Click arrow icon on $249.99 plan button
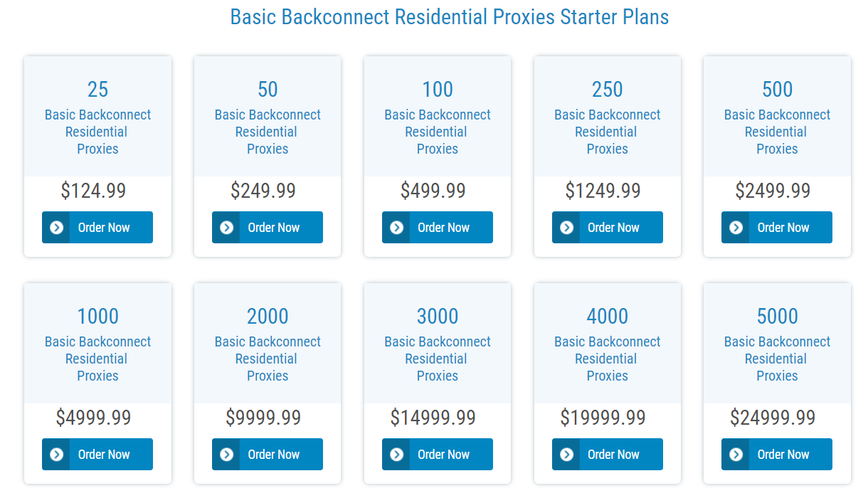This screenshot has height=498, width=868. coord(227,228)
